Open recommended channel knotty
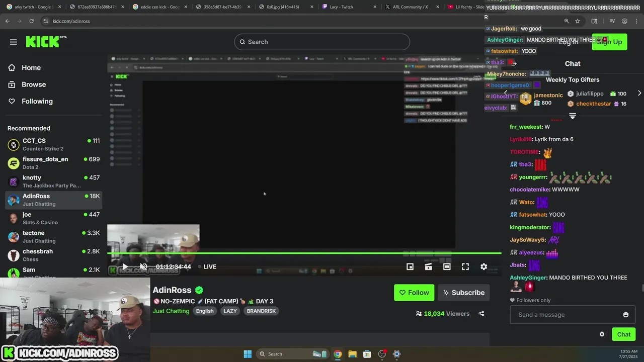644x362 pixels. tap(53, 182)
